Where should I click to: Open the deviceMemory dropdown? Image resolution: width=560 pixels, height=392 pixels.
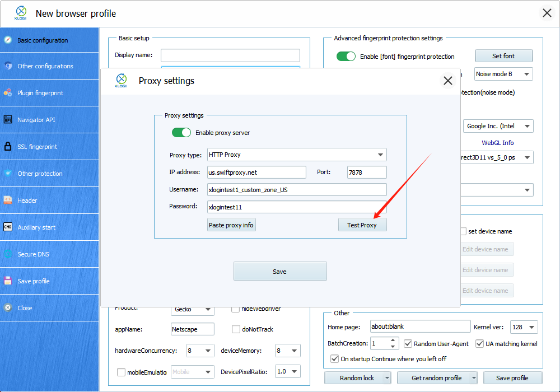(288, 351)
